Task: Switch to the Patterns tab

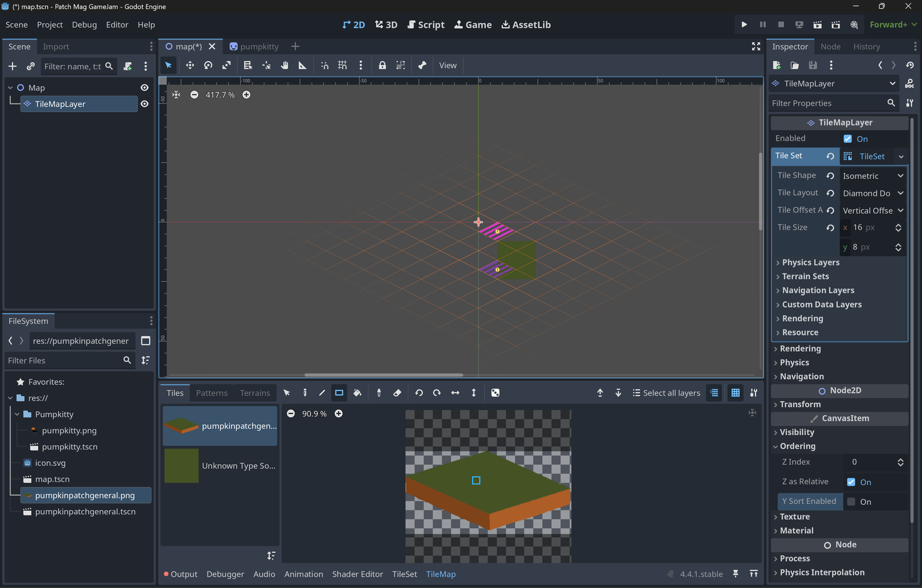Action: pos(211,393)
